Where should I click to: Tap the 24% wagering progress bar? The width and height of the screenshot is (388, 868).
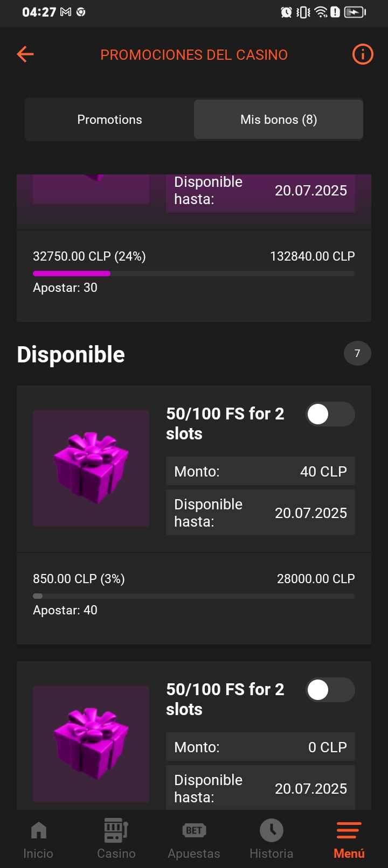click(194, 274)
